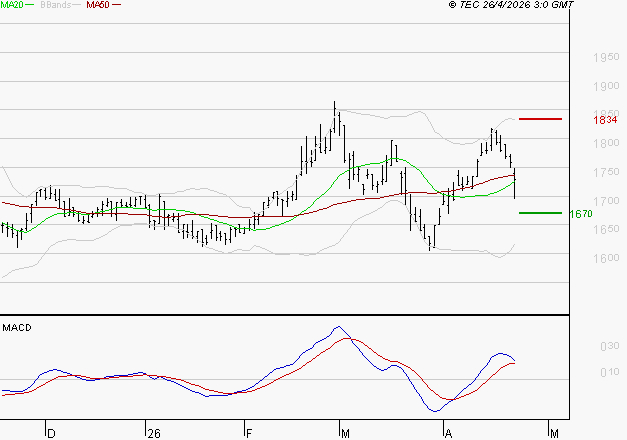
Task: Click the last M label for May
Action: coord(554,434)
